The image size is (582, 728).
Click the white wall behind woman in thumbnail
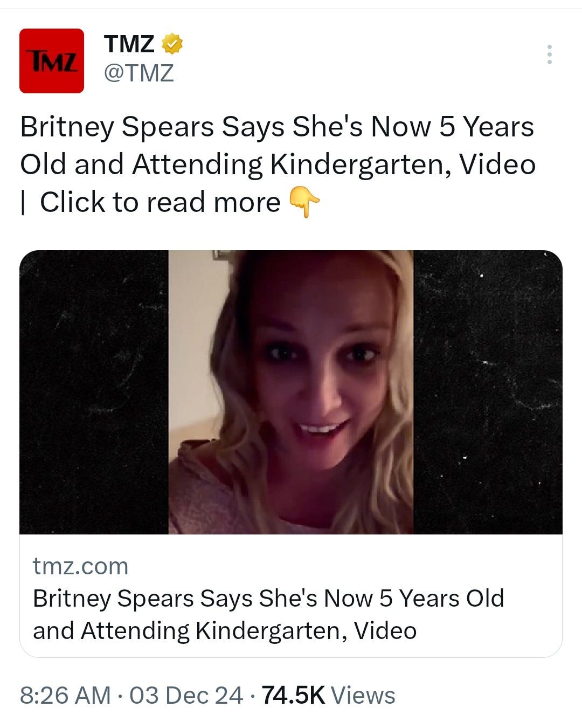pos(194,345)
